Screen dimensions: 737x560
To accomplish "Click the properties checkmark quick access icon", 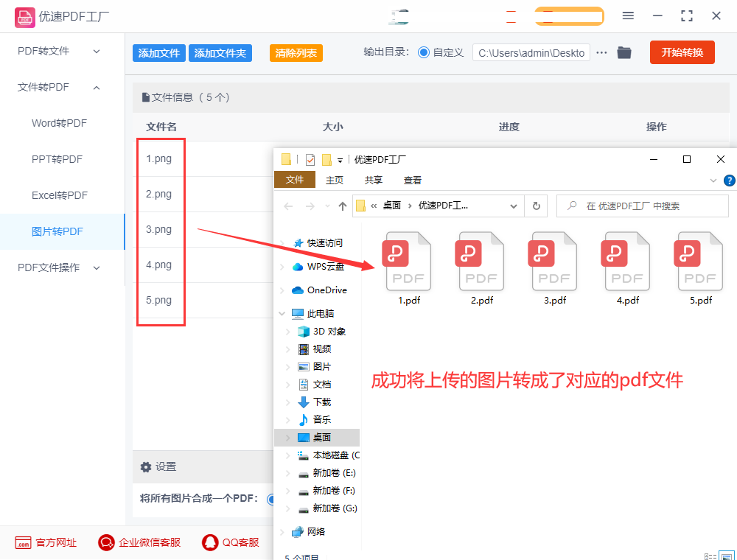I will tap(310, 160).
